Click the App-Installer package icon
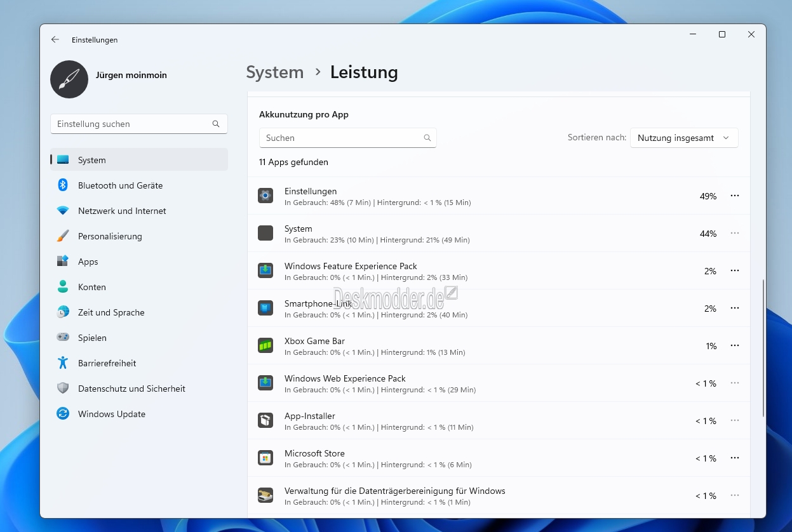This screenshot has width=792, height=532. coord(265,420)
